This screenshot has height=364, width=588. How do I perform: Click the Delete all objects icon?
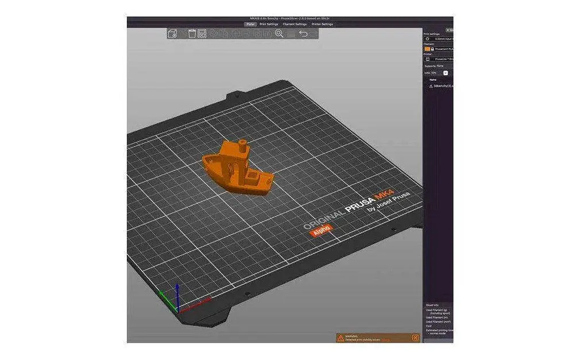pos(201,34)
